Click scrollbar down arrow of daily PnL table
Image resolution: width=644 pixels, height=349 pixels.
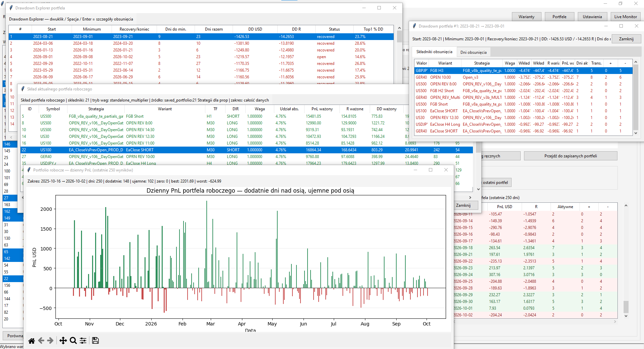626,316
